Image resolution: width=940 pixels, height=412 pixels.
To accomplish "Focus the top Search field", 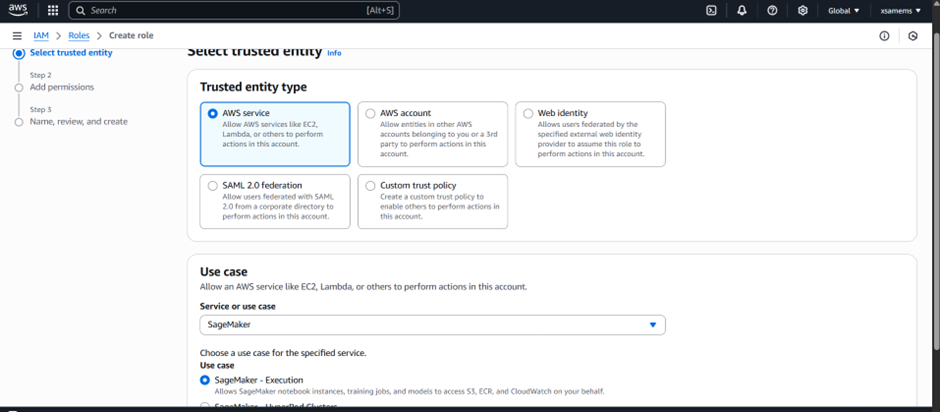I will click(x=234, y=10).
